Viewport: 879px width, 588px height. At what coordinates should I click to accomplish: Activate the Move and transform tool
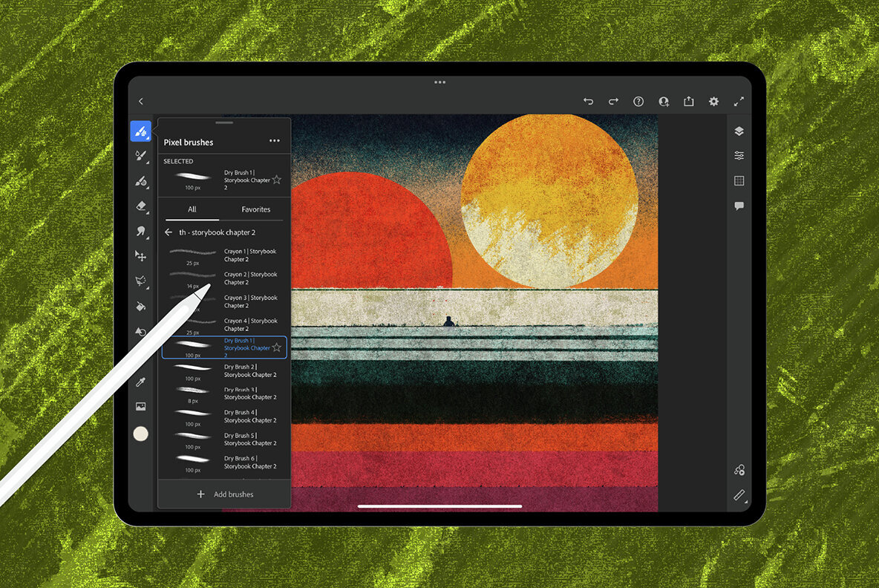click(x=141, y=256)
